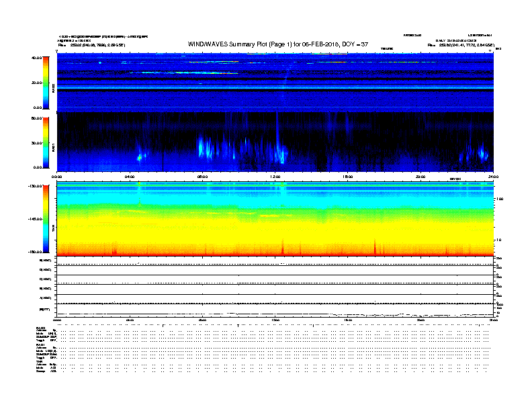Click the 04:00 time tick under RAD1
The height and width of the screenshot is (411, 532).
(130, 177)
